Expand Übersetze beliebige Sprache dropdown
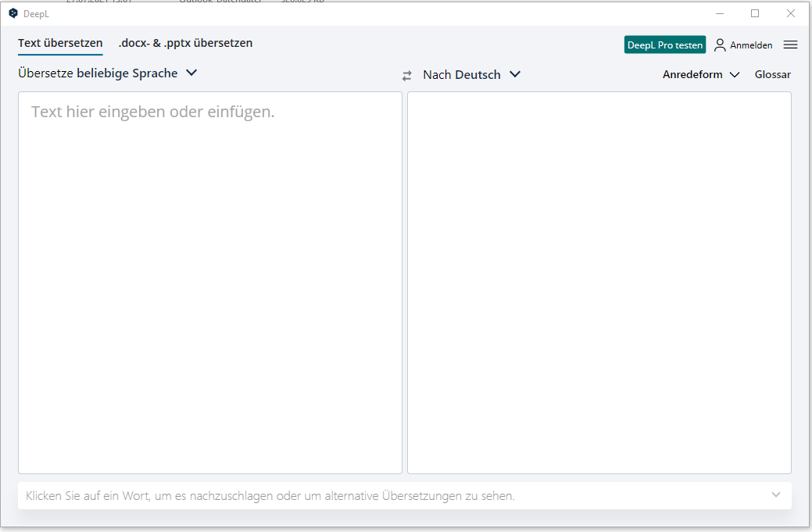This screenshot has width=812, height=532. 108,73
